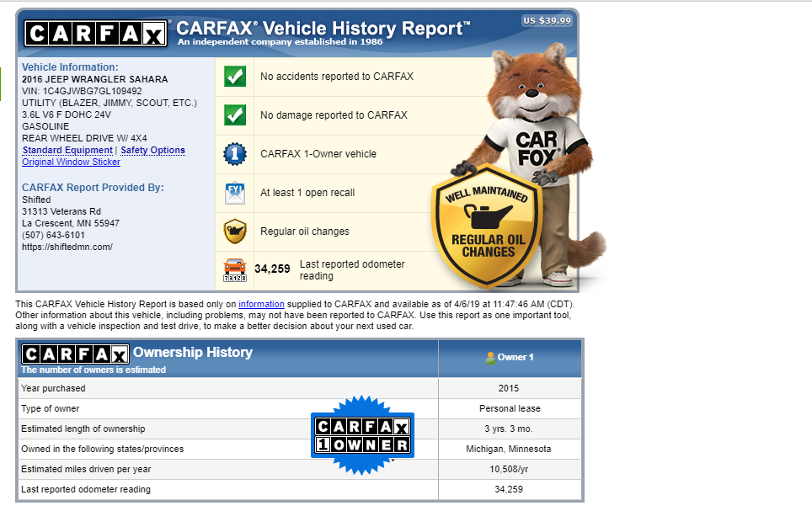Click the '3 yrs. 3 mo.' ownership length value
The image size is (812, 511).
tap(509, 428)
